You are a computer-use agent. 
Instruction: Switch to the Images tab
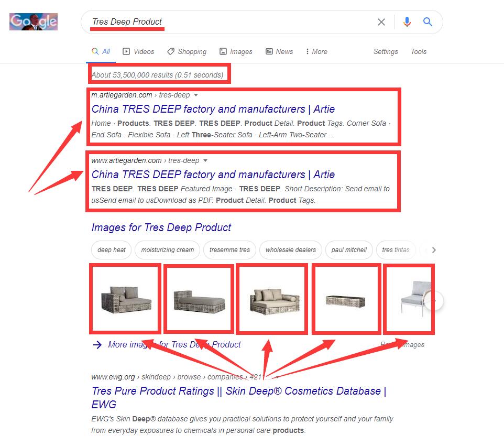coord(236,51)
